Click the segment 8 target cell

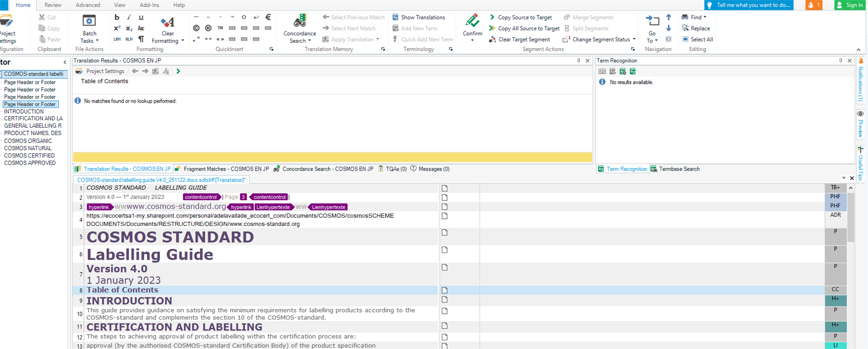[x=652, y=290]
